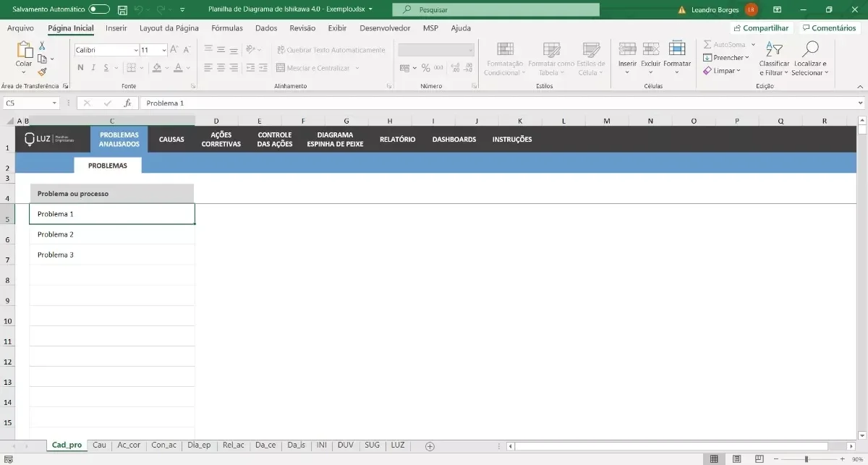This screenshot has width=868, height=465.
Task: Click the DASHBOARDS navigation link
Action: [x=454, y=140]
